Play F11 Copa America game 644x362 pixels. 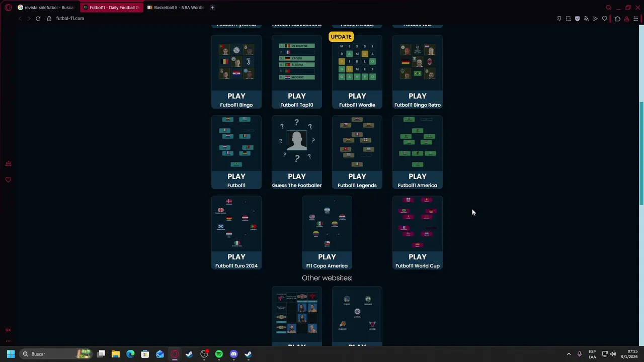coord(327,260)
